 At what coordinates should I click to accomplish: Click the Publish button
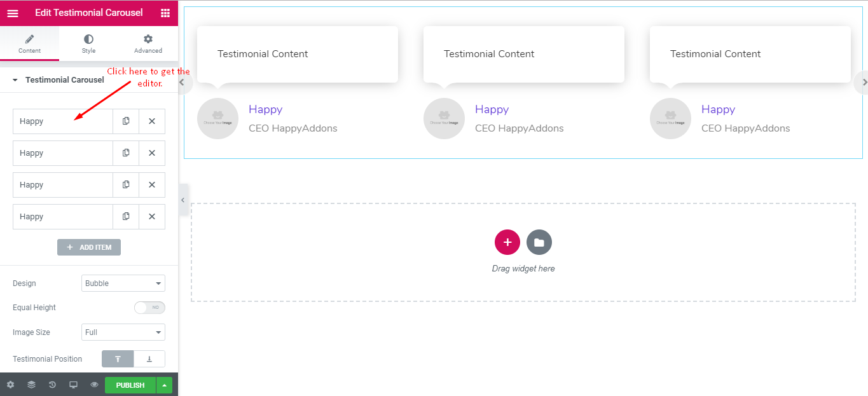coord(130,385)
